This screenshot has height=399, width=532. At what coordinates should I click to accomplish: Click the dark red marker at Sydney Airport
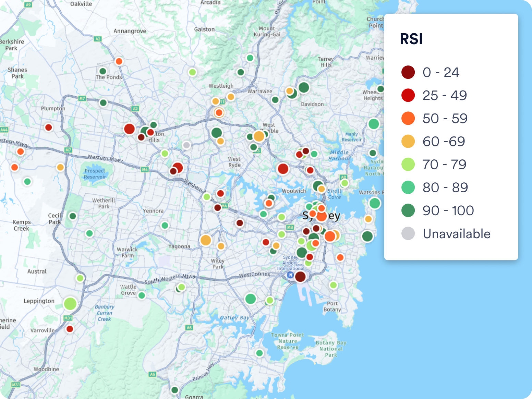[x=300, y=277]
